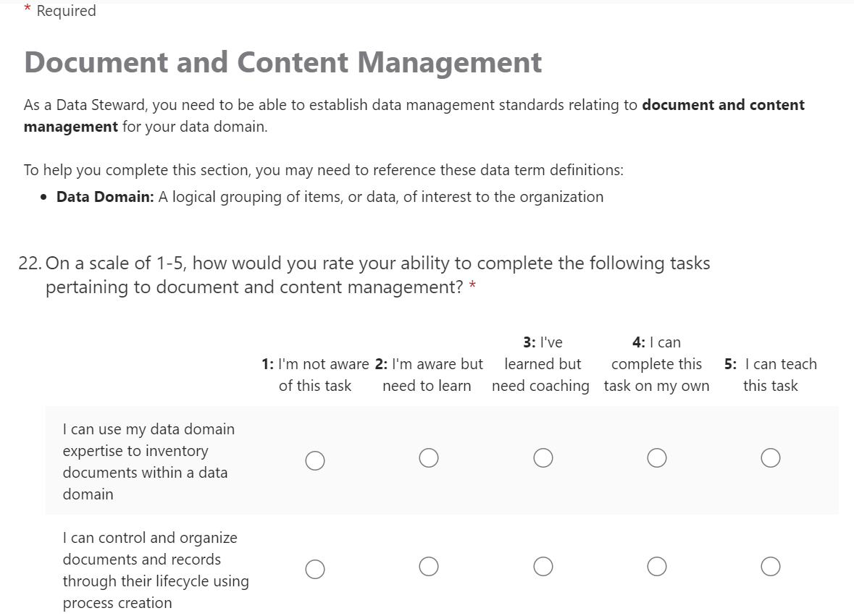Click the '2: I'm aware but need to learn' header
854x616 pixels.
pos(428,375)
